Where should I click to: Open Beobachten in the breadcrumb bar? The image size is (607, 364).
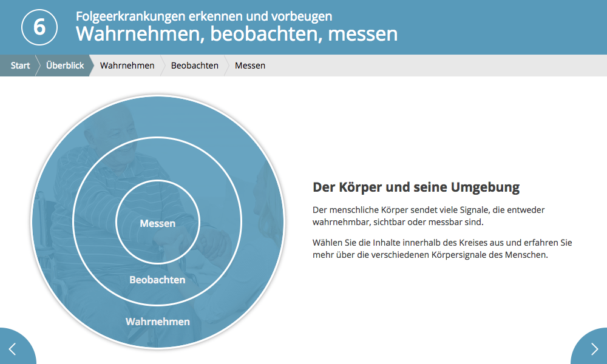(194, 66)
